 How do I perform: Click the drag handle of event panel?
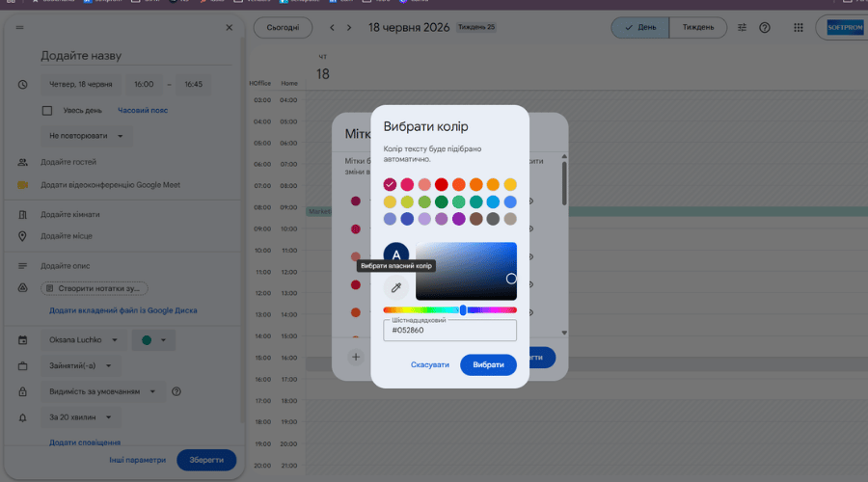20,28
